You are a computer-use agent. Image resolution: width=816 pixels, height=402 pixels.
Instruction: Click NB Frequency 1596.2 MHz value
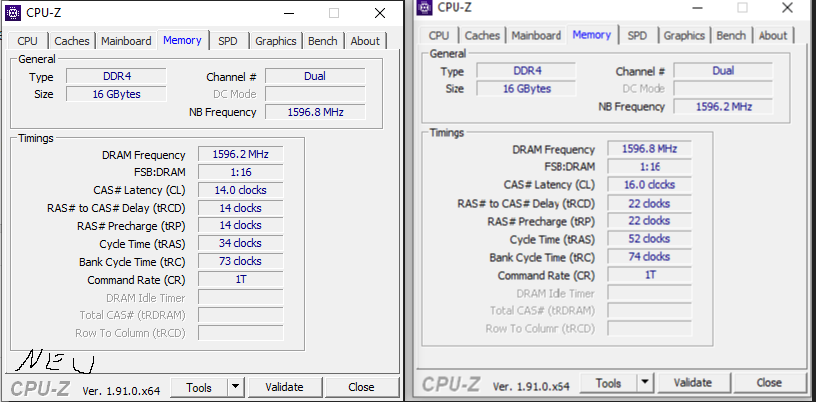pyautogui.click(x=723, y=107)
